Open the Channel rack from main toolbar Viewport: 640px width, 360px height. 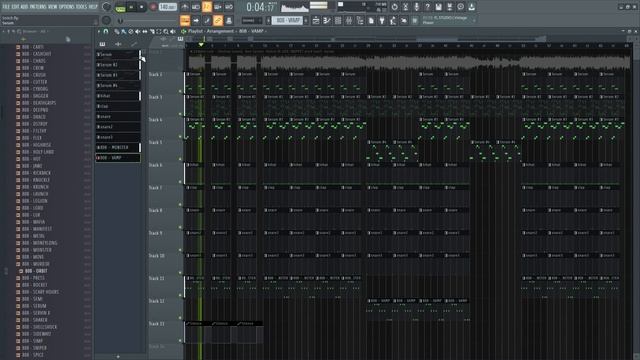click(338, 20)
